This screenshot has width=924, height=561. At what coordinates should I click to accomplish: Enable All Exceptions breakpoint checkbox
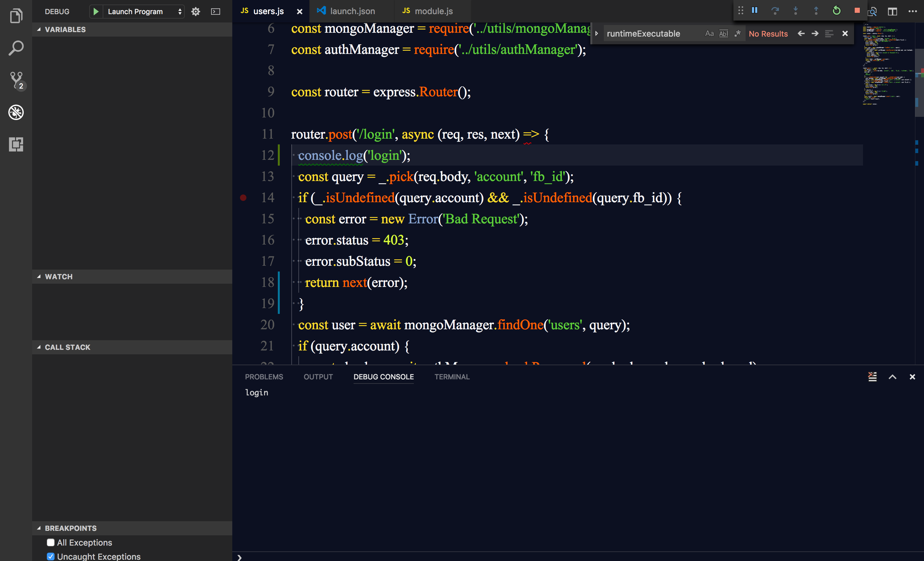click(51, 542)
